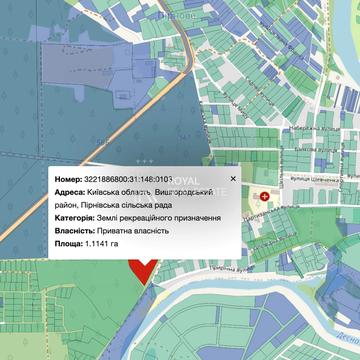Viewport: 360px width, 360px height.
Task: Select cadastral number 3221886800:31:148:0103
Action: click(128, 179)
